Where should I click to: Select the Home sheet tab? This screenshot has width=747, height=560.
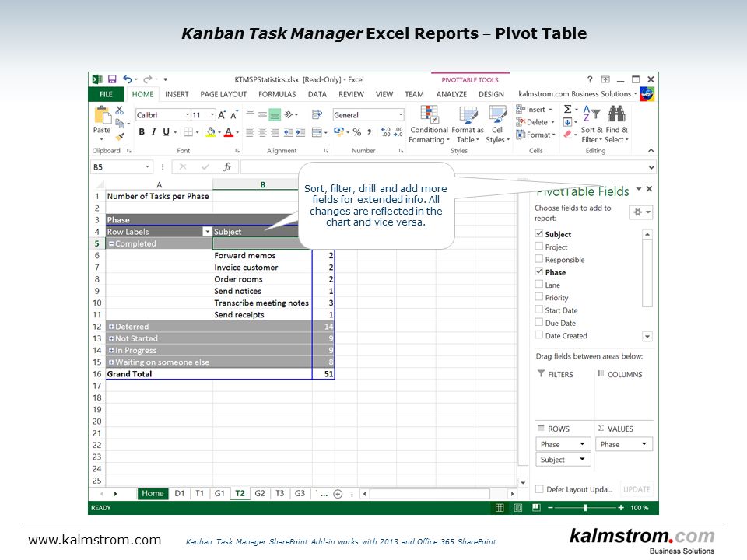click(153, 494)
